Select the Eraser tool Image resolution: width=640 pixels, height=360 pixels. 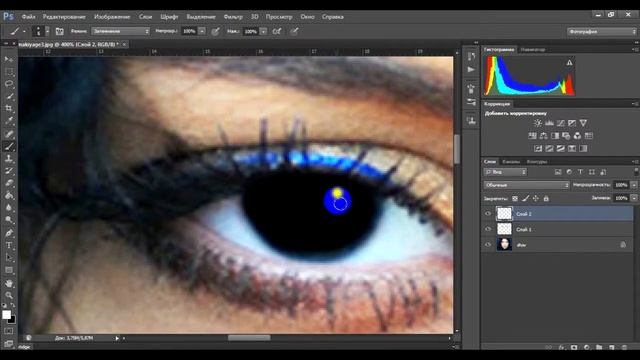pos(9,183)
